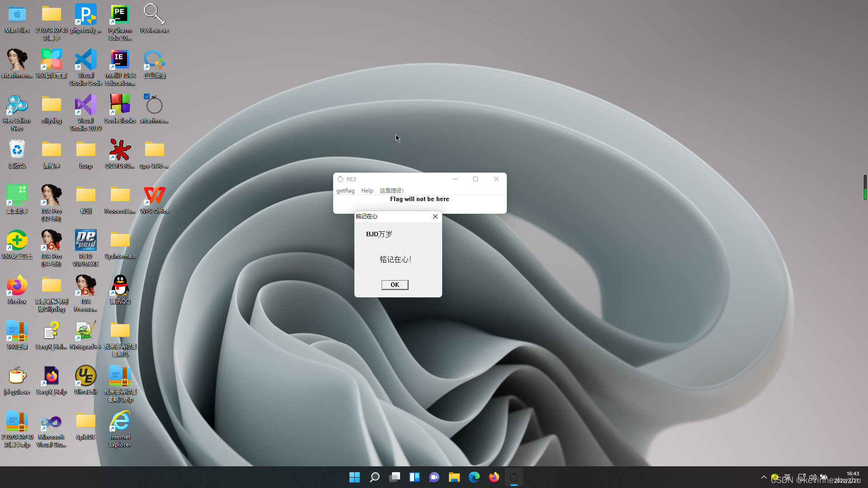Close the 铭记在心 message box

pyautogui.click(x=435, y=216)
